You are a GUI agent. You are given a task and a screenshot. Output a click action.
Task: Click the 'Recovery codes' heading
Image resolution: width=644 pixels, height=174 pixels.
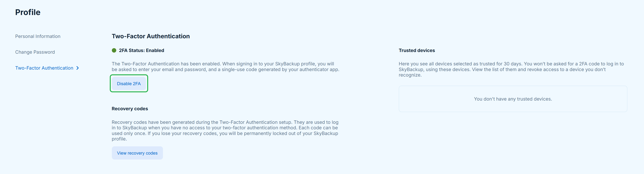tap(130, 109)
